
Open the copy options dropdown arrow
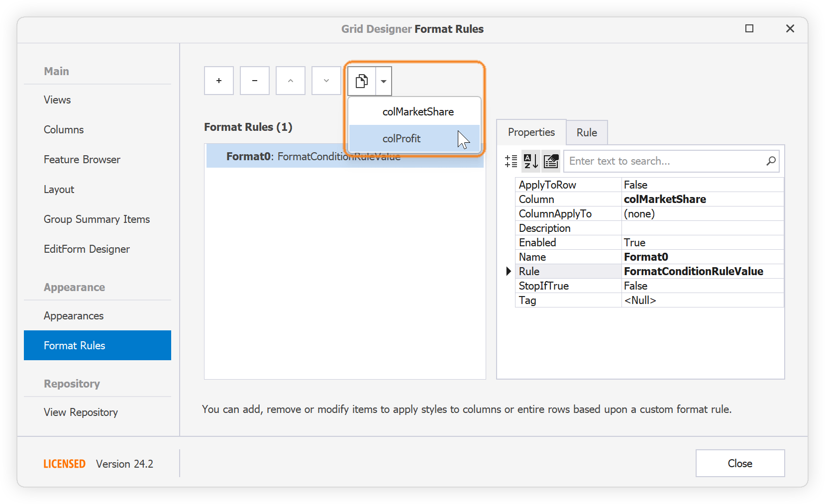(x=383, y=80)
